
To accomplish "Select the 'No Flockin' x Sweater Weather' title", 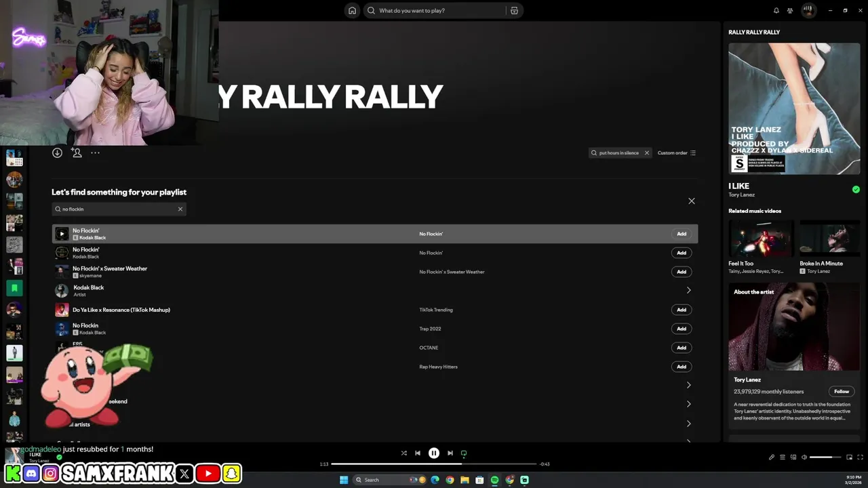I will (110, 268).
